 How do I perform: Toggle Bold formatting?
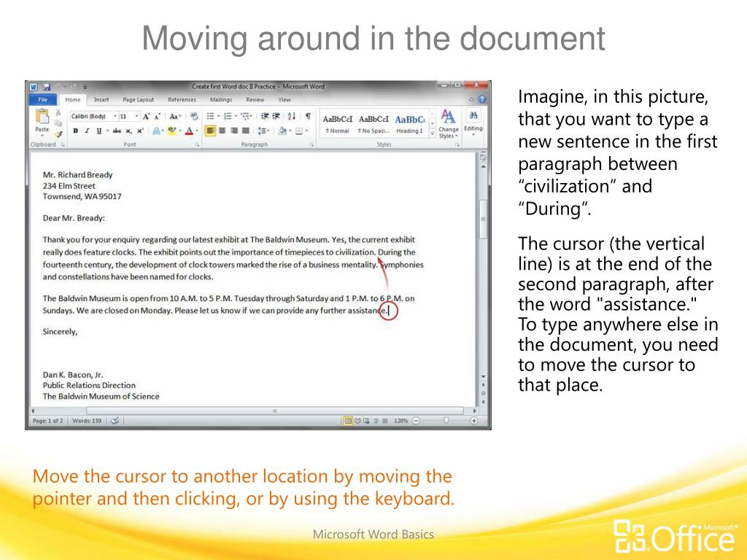pyautogui.click(x=75, y=131)
